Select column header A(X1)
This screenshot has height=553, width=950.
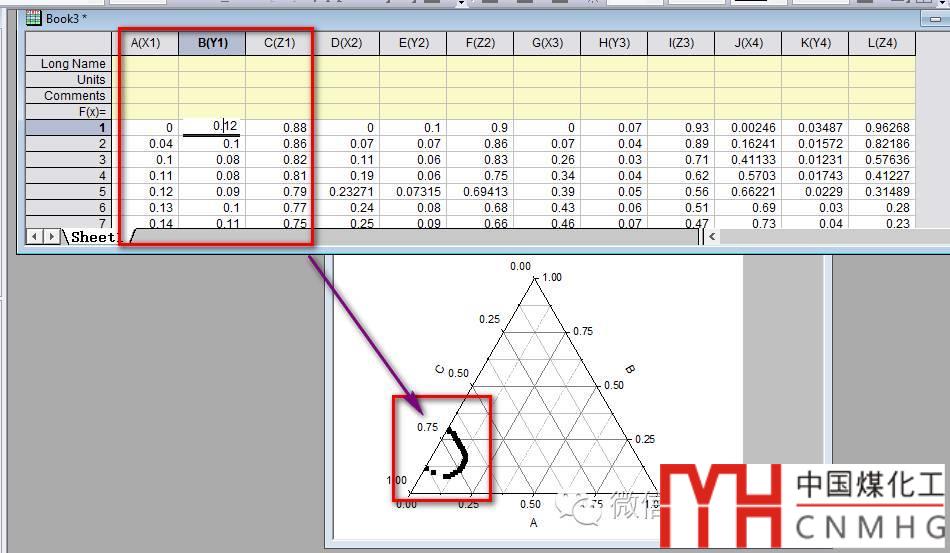(x=145, y=43)
